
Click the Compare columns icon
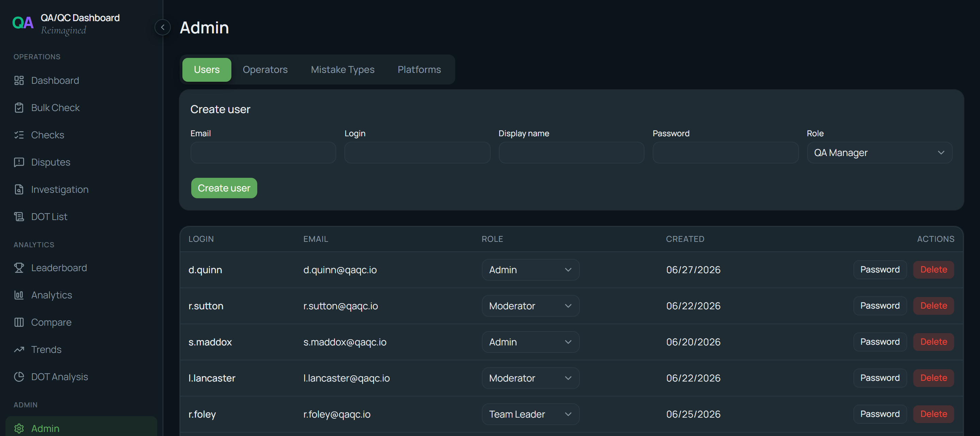[x=19, y=322]
